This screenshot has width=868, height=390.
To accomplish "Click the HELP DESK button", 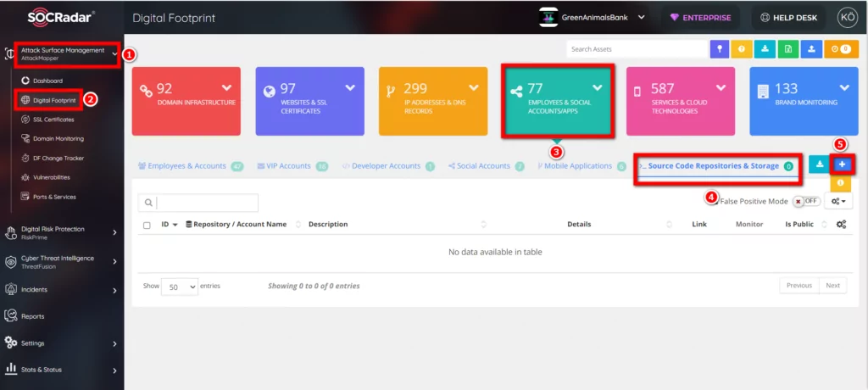I will pyautogui.click(x=789, y=18).
